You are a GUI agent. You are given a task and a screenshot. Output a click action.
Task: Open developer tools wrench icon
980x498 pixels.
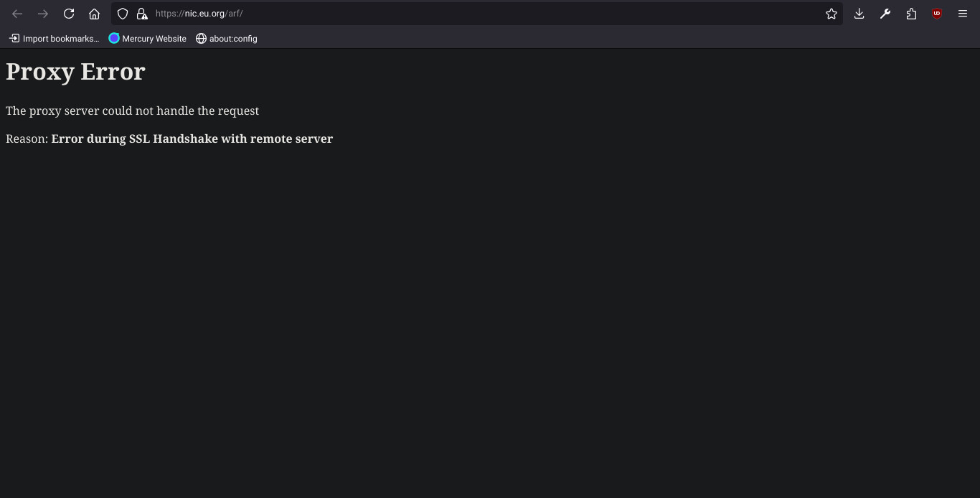(x=885, y=14)
